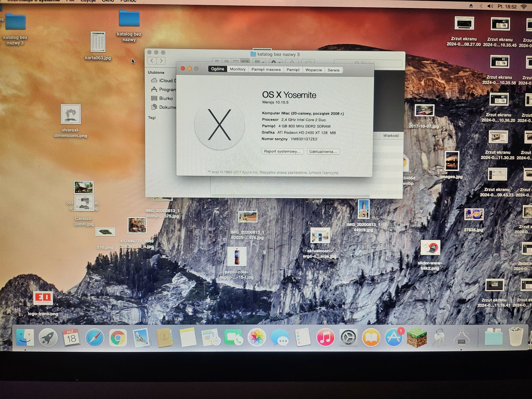Switch to the Pamięć tab
The width and height of the screenshot is (532, 399).
point(293,70)
